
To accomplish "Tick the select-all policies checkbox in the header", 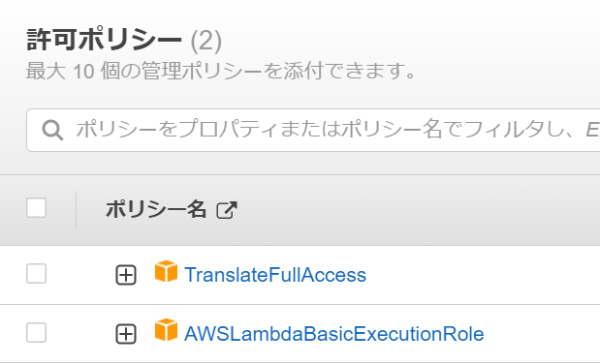I will tap(37, 208).
